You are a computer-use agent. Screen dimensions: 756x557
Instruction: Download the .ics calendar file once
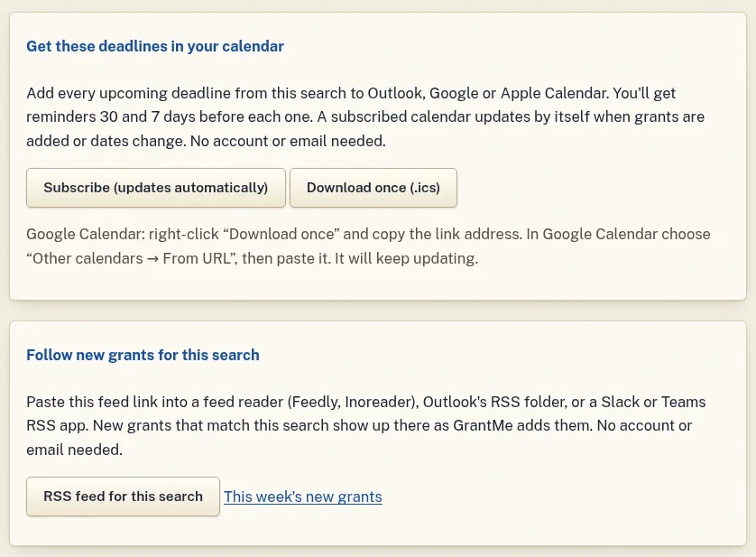[x=373, y=188]
